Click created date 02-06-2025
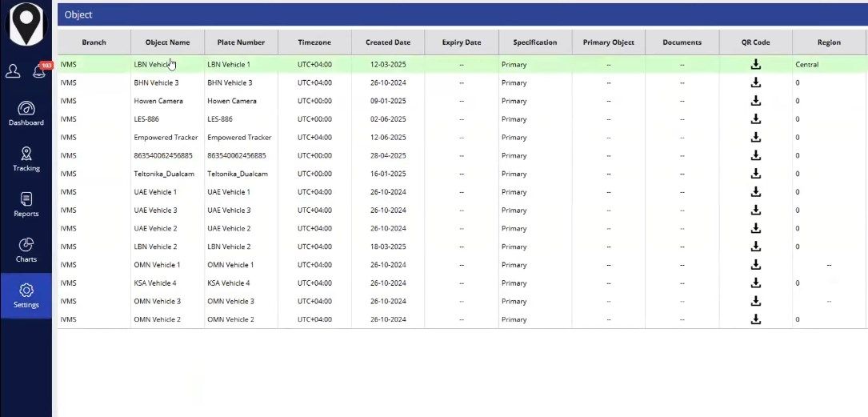 coord(388,119)
